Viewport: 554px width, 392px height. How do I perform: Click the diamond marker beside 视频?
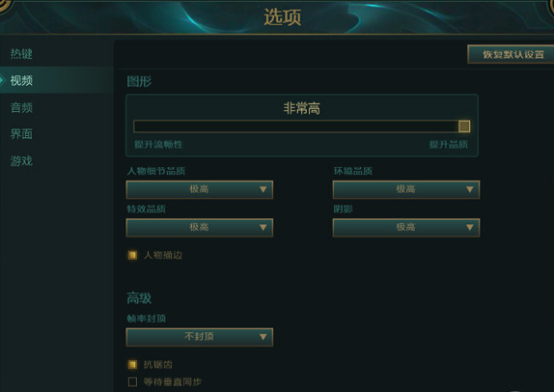[x=2, y=80]
